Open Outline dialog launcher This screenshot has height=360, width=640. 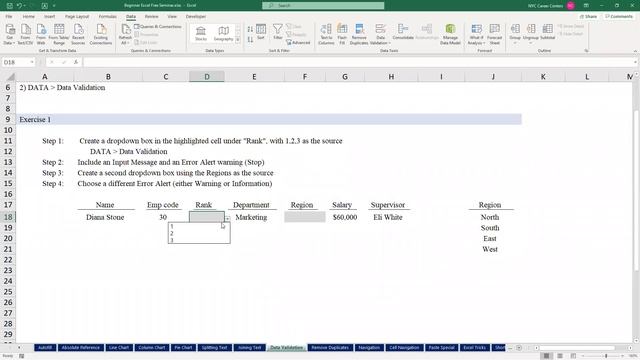click(587, 51)
